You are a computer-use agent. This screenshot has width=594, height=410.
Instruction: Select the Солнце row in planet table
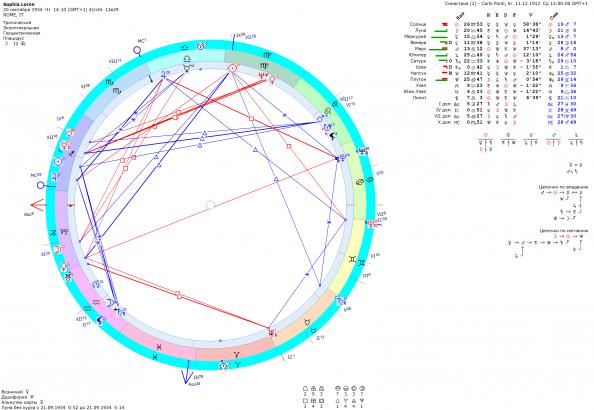coord(492,24)
